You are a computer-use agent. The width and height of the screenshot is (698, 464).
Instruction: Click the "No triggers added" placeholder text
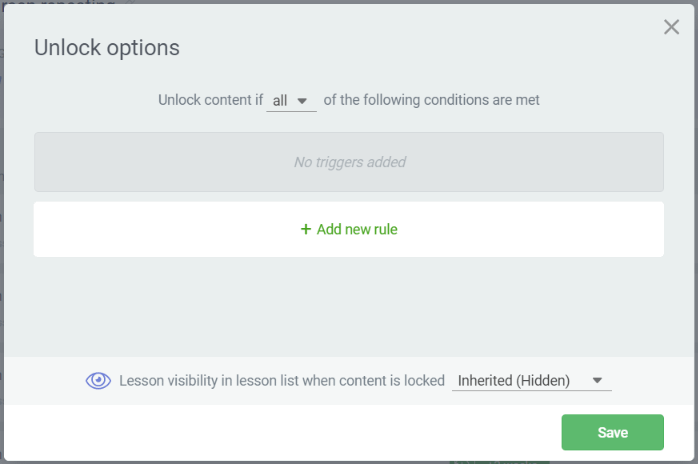tap(349, 162)
